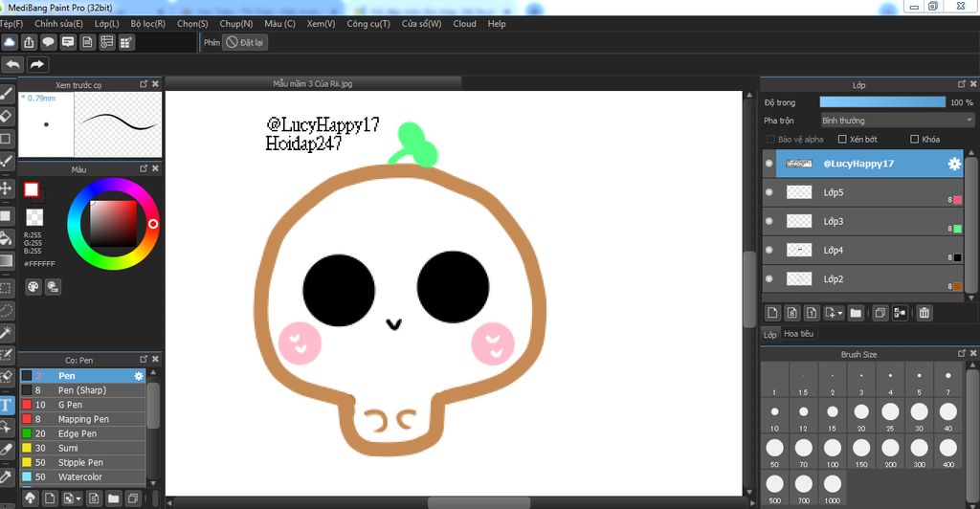Toggle the Bảo vệ alpha checkbox
Image resolution: width=980 pixels, height=509 pixels.
coord(770,140)
